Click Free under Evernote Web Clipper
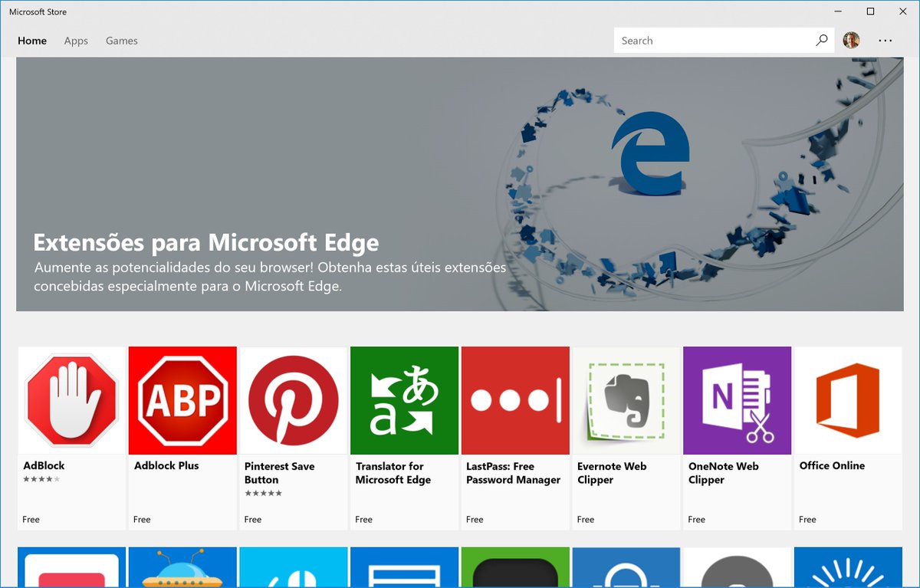Screen dimensions: 920x588 point(586,519)
